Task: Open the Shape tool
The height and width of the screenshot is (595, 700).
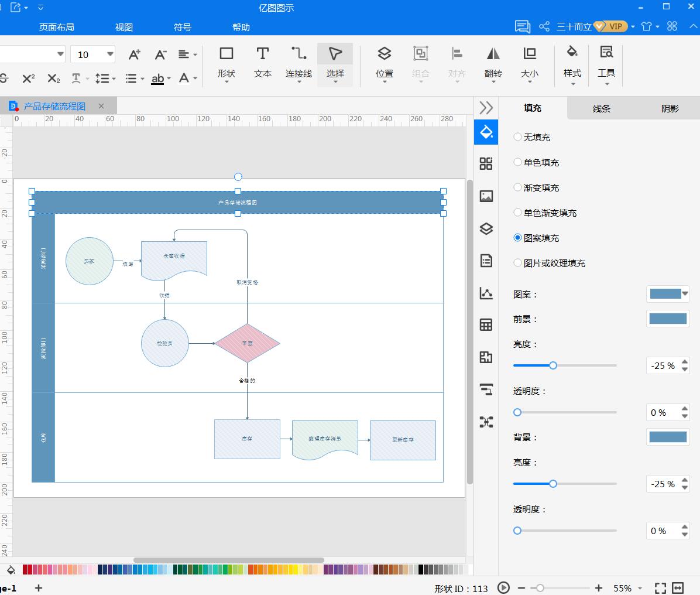Action: (x=226, y=62)
